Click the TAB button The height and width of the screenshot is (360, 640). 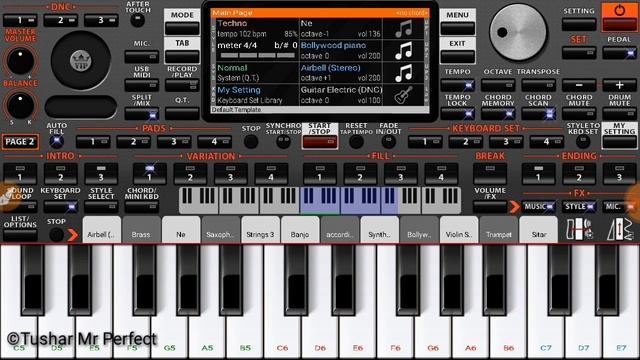tap(182, 50)
